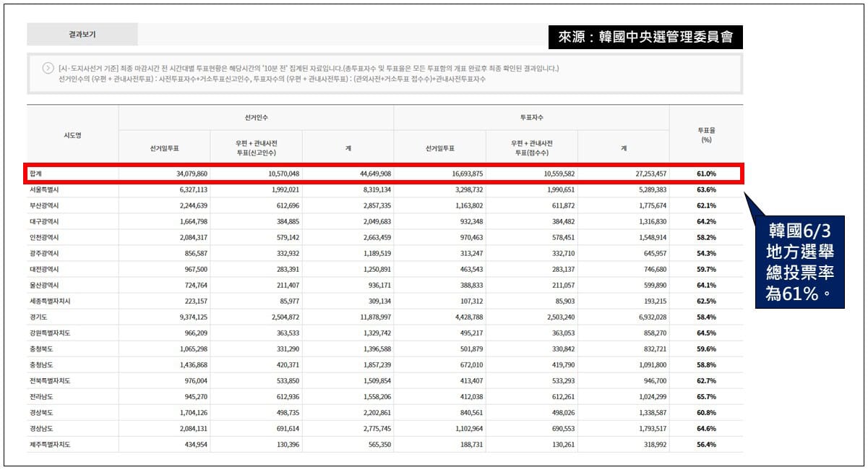Click the total value 34,079,860
The height and width of the screenshot is (470, 868).
click(x=192, y=174)
